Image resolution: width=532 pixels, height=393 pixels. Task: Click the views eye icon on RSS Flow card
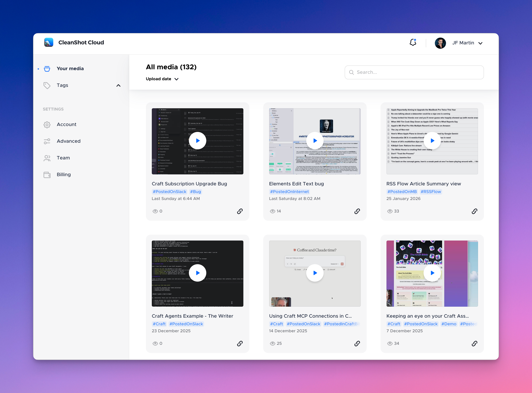coord(390,211)
